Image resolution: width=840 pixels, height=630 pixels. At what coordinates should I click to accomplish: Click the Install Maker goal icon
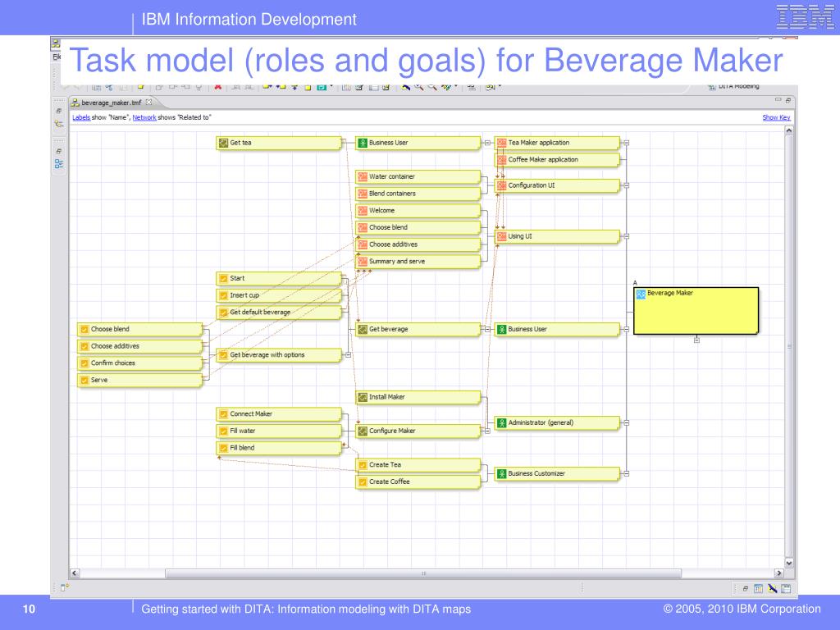363,398
